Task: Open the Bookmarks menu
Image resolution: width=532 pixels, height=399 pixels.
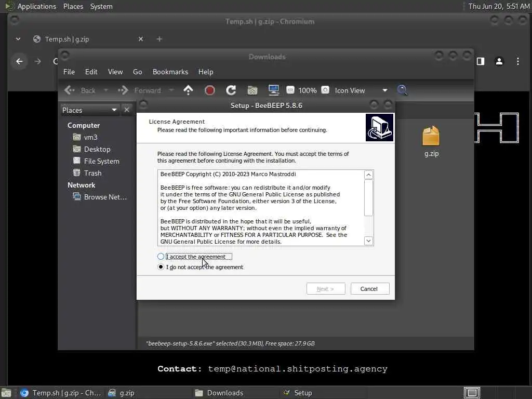Action: coord(170,72)
